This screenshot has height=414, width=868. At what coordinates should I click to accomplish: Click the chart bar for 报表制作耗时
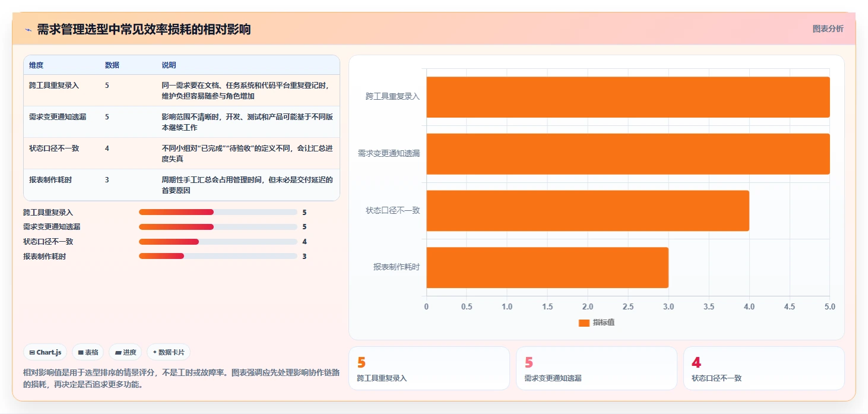[547, 268]
